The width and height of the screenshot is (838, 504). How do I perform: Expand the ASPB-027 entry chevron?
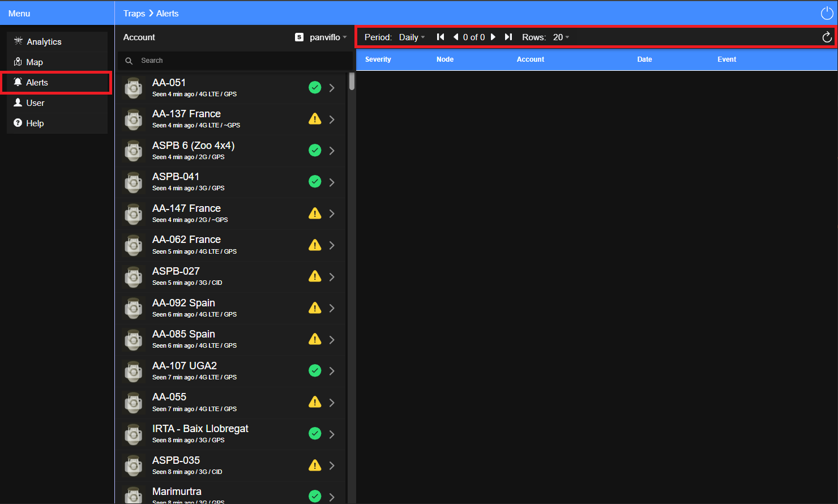332,277
